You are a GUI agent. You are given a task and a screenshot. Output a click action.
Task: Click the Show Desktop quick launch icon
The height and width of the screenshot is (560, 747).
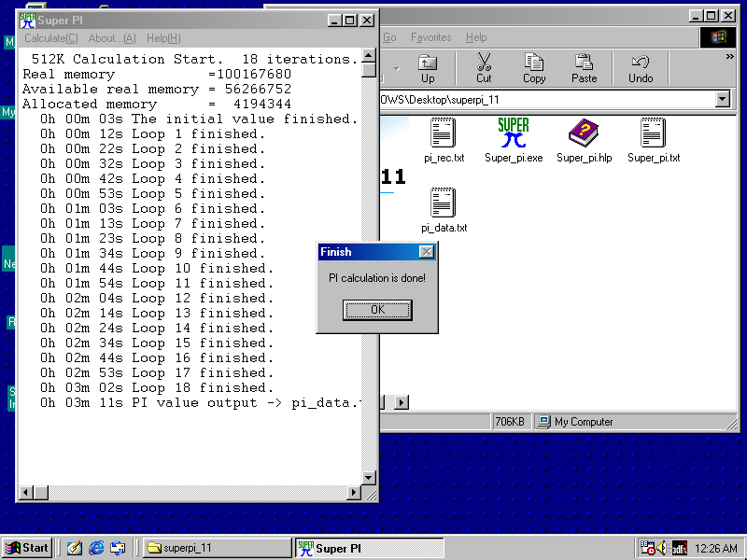click(74, 548)
